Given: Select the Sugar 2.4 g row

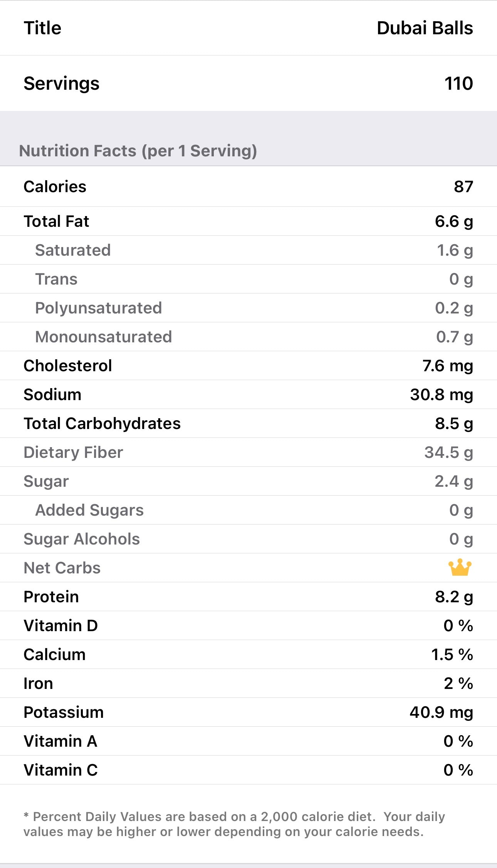Looking at the screenshot, I should pos(248,481).
